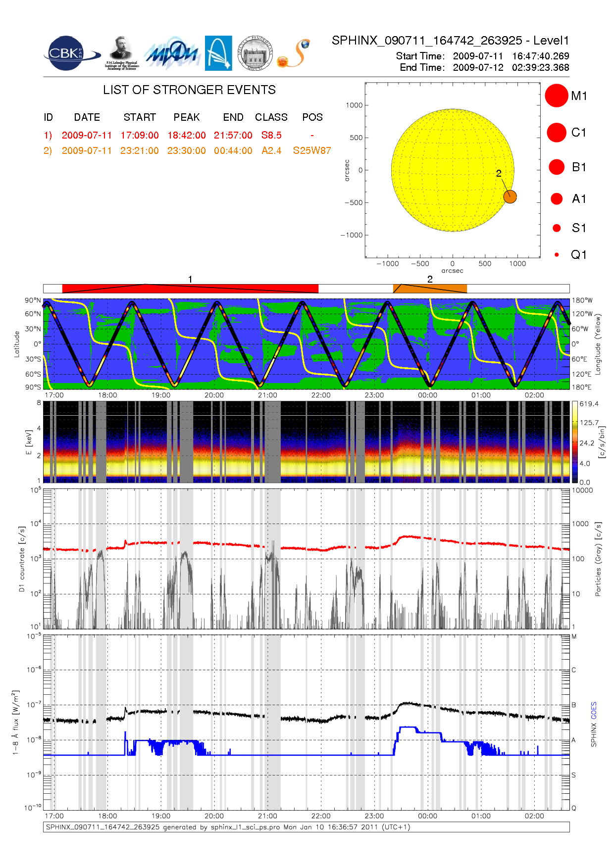Image resolution: width=614 pixels, height=868 pixels.
Task: Click the A2.4 class value
Action: pyautogui.click(x=271, y=150)
